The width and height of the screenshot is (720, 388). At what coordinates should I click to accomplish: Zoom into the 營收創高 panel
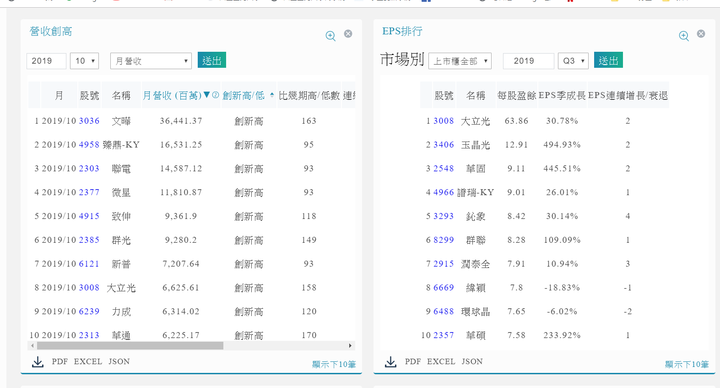(330, 36)
